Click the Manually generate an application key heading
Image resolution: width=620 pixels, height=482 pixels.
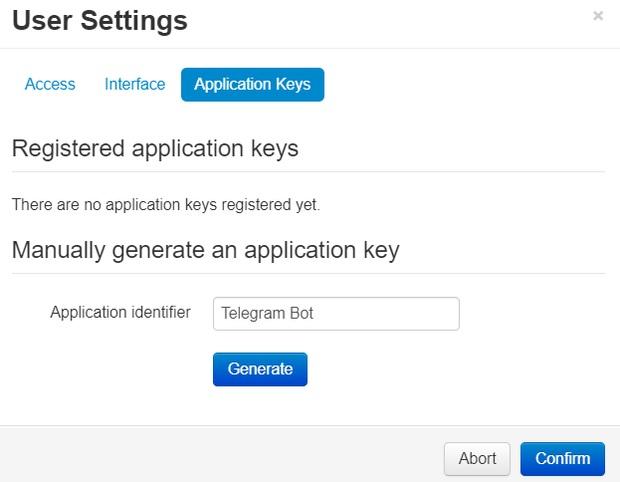pyautogui.click(x=205, y=250)
